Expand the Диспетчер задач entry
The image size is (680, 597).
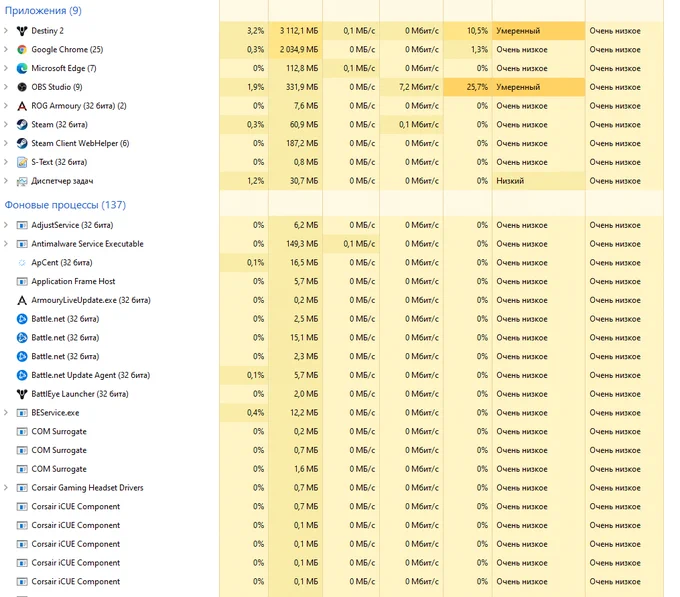point(6,181)
